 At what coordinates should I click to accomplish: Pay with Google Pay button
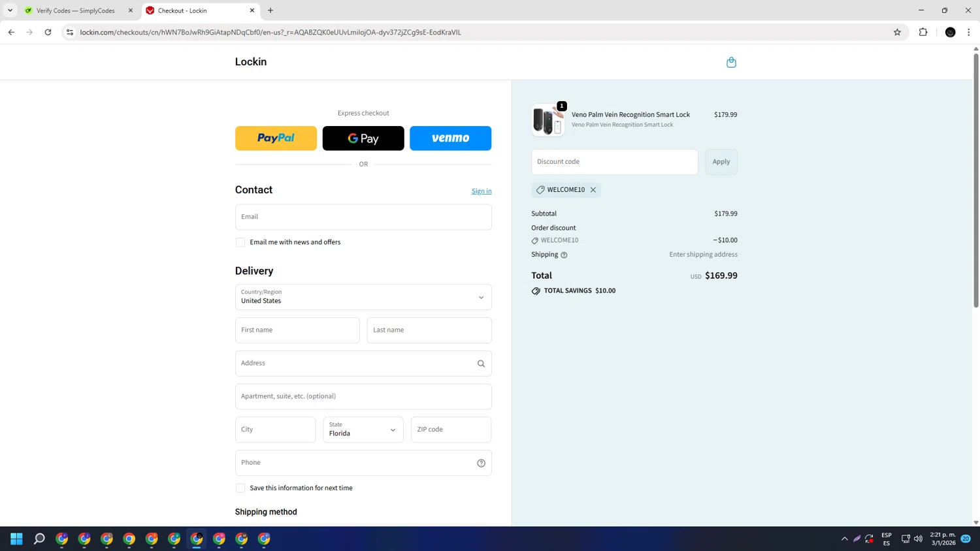click(x=363, y=138)
